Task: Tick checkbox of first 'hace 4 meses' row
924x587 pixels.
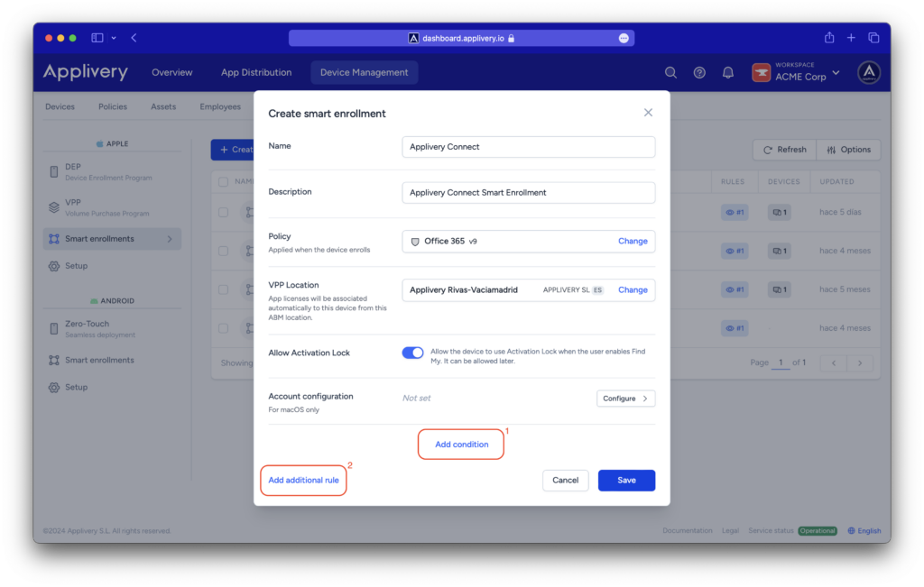Action: pyautogui.click(x=224, y=251)
